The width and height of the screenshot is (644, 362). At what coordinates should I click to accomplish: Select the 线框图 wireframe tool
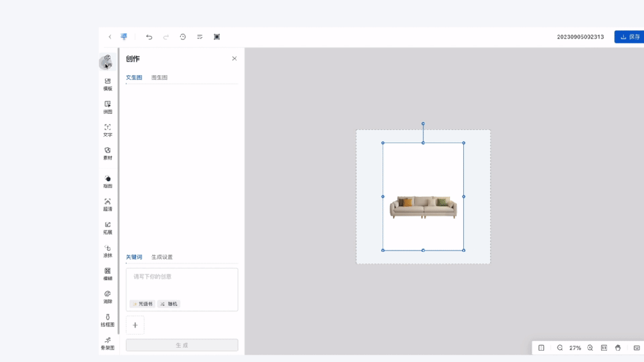click(x=107, y=320)
